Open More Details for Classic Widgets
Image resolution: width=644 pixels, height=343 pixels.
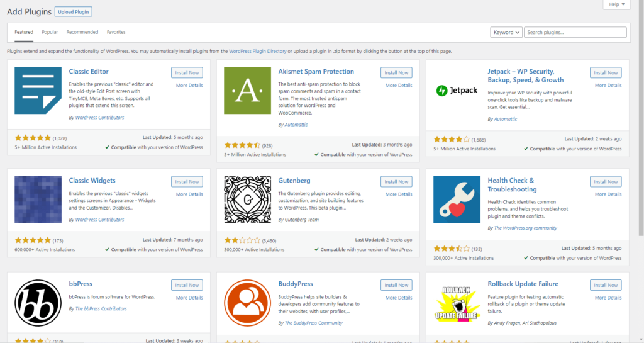189,194
